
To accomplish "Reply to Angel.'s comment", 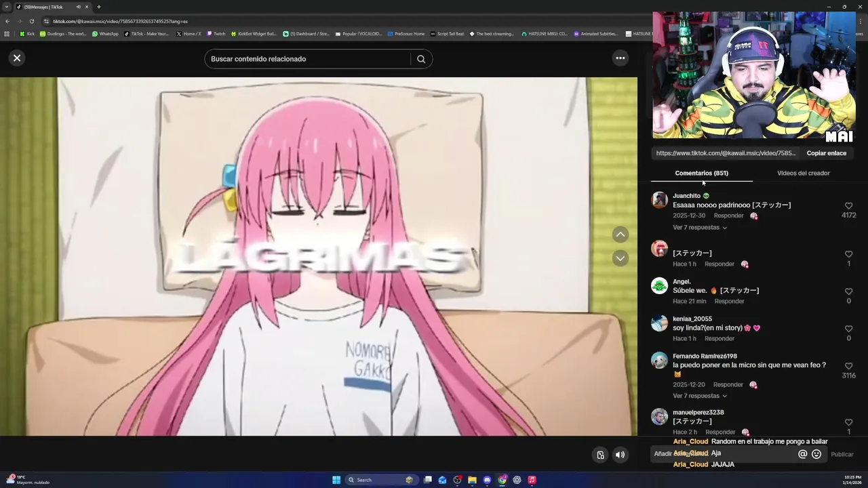I will tap(729, 301).
